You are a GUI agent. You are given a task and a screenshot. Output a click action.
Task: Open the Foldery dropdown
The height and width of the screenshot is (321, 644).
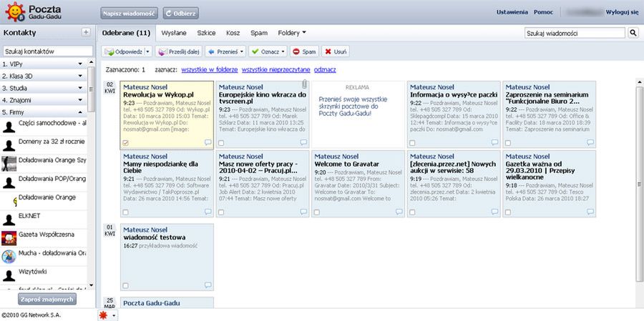[292, 33]
